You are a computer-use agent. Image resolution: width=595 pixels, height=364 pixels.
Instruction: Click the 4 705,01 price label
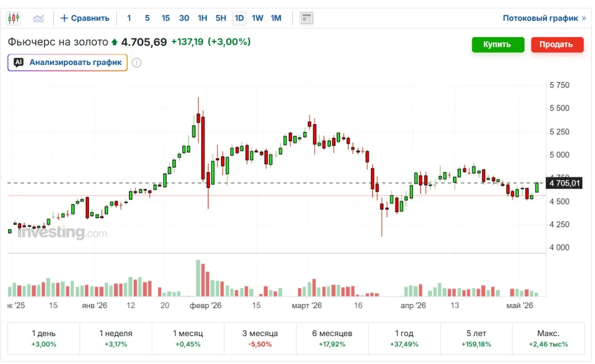(x=564, y=183)
